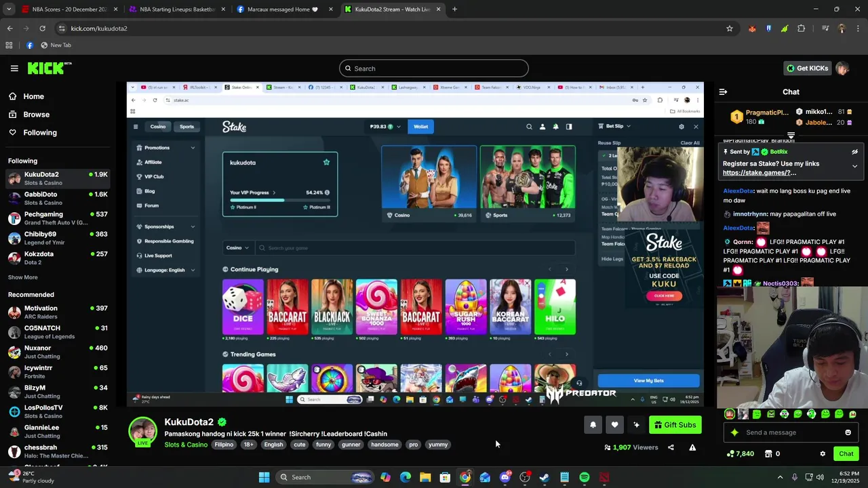This screenshot has height=488, width=868.
Task: Open recommended channel LosPollosTV
Action: pyautogui.click(x=58, y=411)
